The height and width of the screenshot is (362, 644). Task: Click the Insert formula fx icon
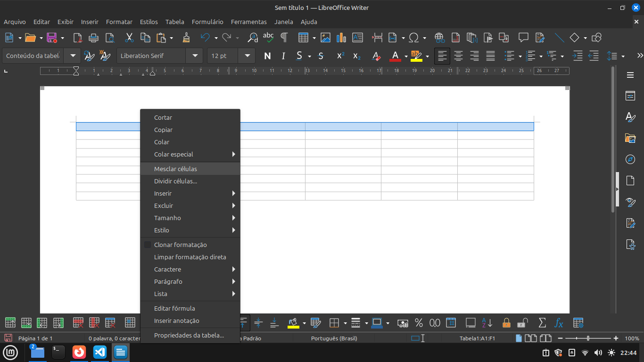point(559,323)
